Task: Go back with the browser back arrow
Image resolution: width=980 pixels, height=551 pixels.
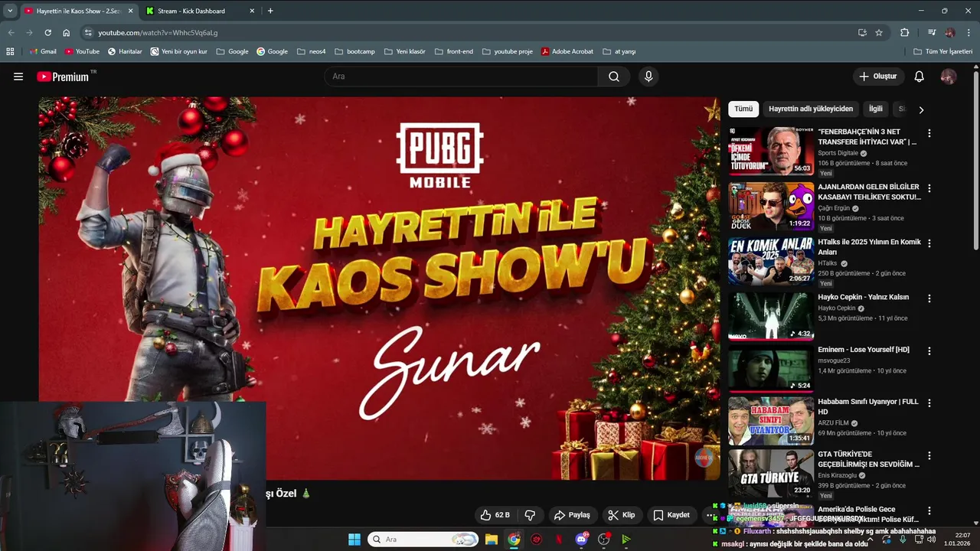Action: coord(11,33)
